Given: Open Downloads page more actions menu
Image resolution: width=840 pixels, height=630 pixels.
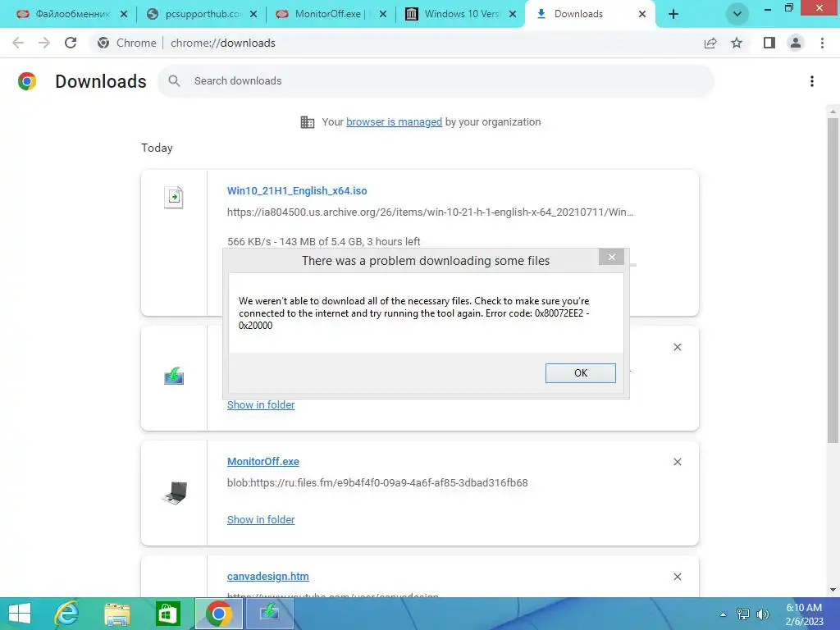Looking at the screenshot, I should coord(812,81).
